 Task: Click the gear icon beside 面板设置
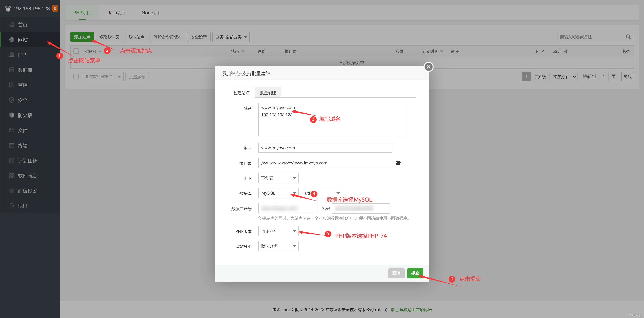[x=12, y=191]
